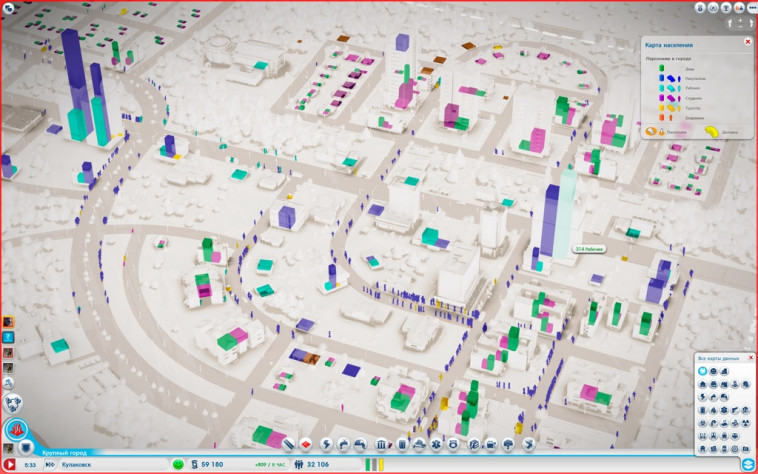Click the Карта населения panel title

coord(669,45)
